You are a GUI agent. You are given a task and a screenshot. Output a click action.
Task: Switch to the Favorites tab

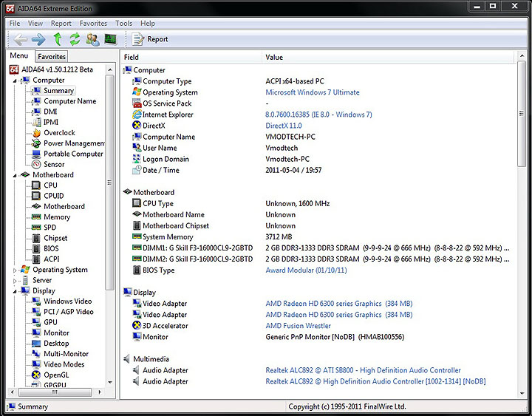(x=52, y=56)
